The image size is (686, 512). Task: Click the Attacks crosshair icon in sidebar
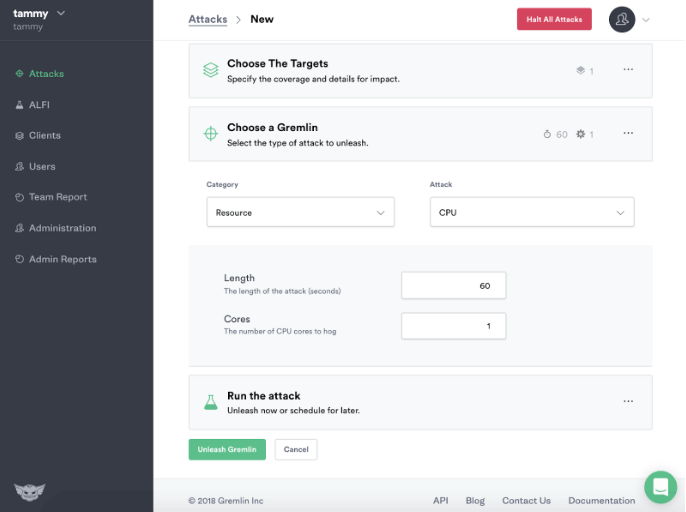[19, 74]
